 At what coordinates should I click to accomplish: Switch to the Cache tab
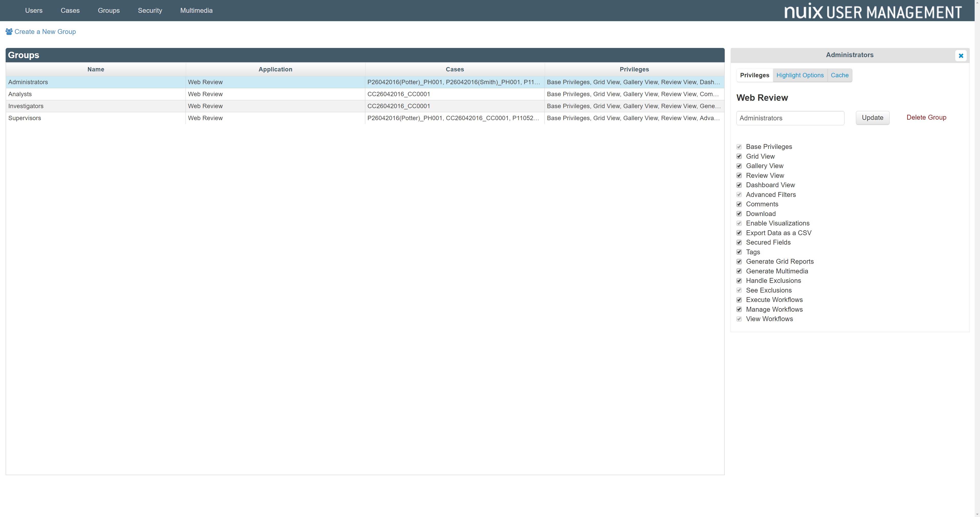pos(840,75)
